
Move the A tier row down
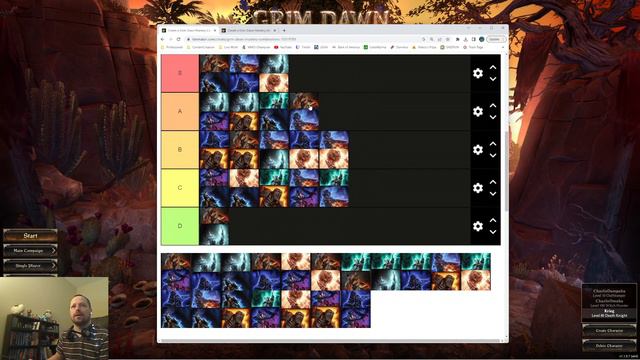coord(493,117)
